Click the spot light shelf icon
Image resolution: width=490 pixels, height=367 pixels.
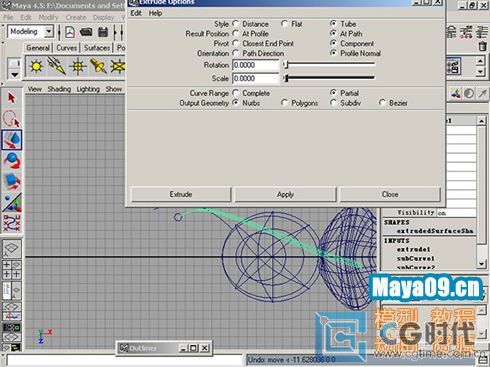[x=98, y=66]
